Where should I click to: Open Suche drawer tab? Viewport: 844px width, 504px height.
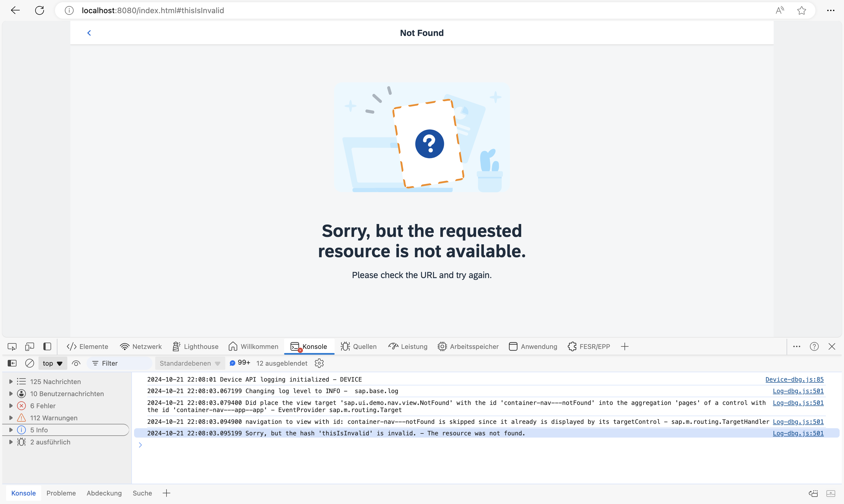(142, 493)
